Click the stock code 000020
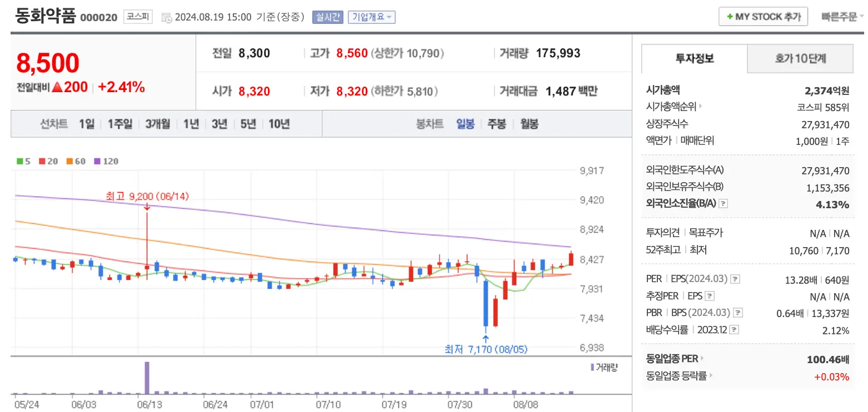 99,18
